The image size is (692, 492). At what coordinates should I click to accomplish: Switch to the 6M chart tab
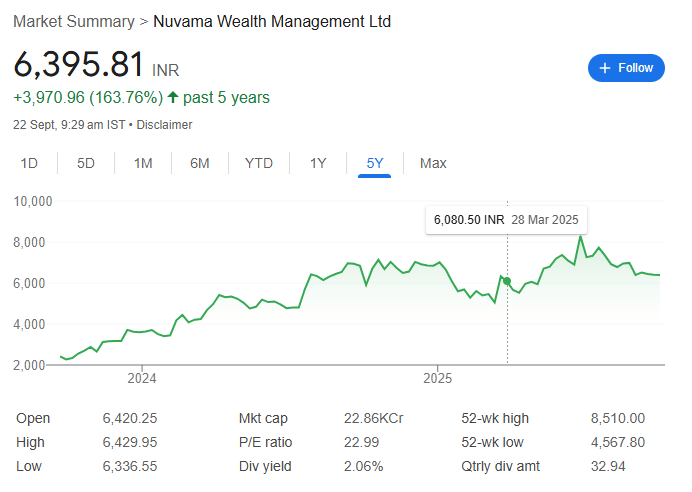coord(199,163)
